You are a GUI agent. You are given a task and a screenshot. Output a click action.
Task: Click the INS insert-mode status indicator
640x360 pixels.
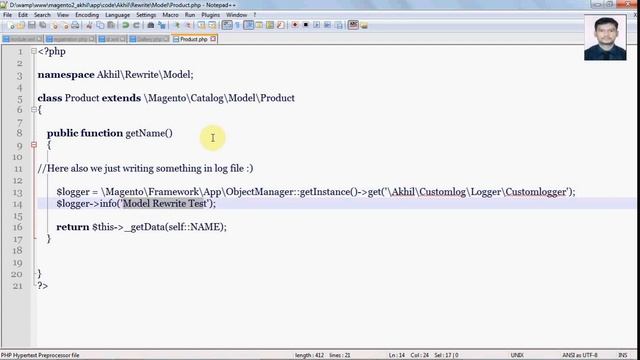click(x=622, y=355)
